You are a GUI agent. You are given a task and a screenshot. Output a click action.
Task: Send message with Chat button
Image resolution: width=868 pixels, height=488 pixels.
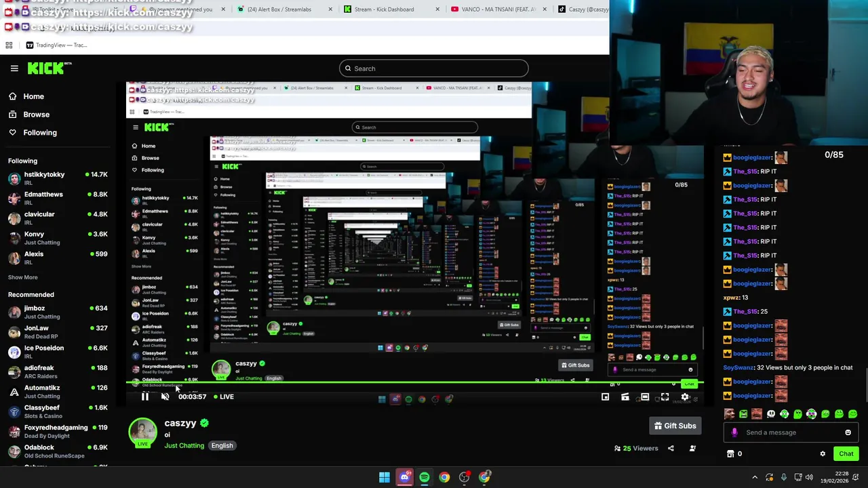(846, 453)
